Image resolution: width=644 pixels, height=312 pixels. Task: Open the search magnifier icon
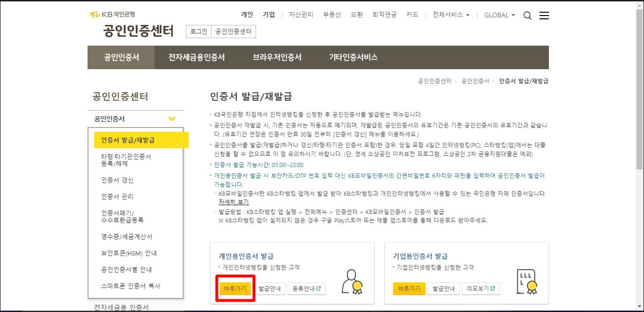tap(527, 16)
